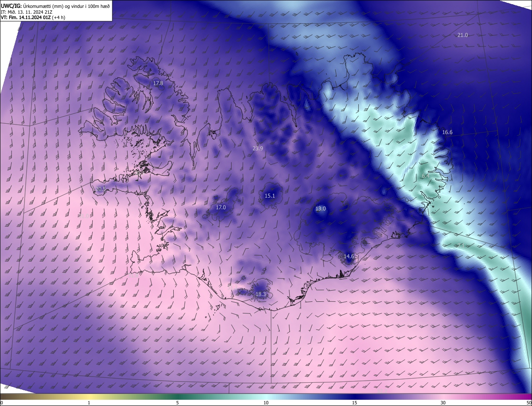Screen dimensions: 532x406
Task: Click the map title 'Úrkomumætti (mm) og vindur'
Action: point(66,5)
